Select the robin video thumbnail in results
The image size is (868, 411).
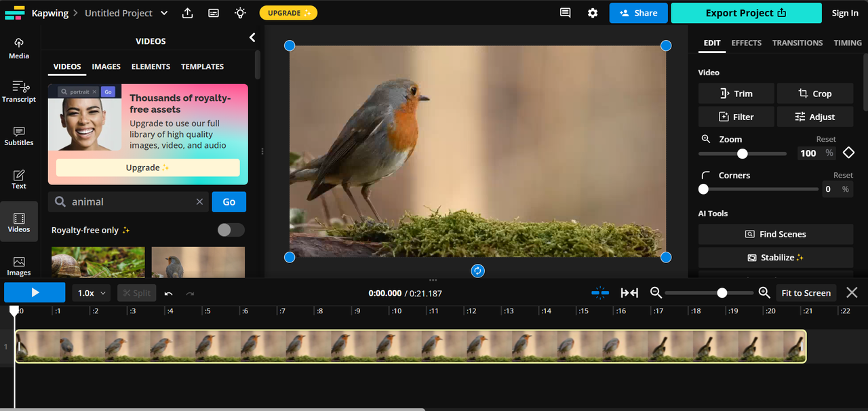coord(198,262)
